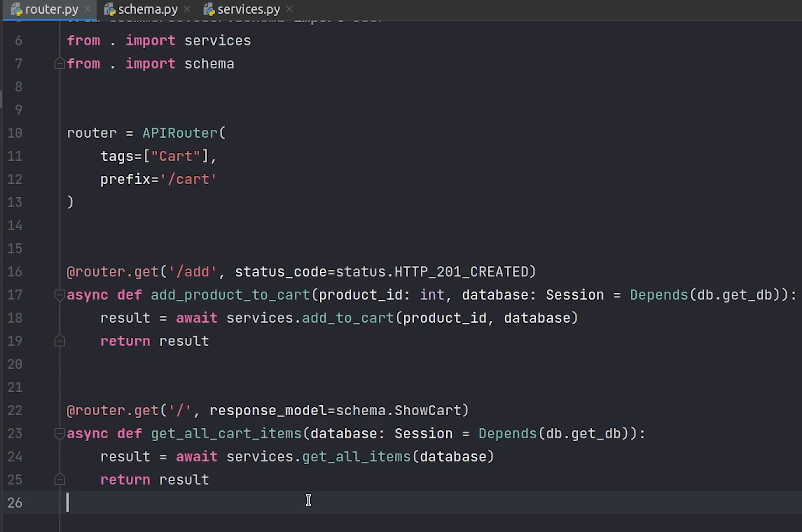Collapse add_product_to_cart function at line 17

(60, 295)
